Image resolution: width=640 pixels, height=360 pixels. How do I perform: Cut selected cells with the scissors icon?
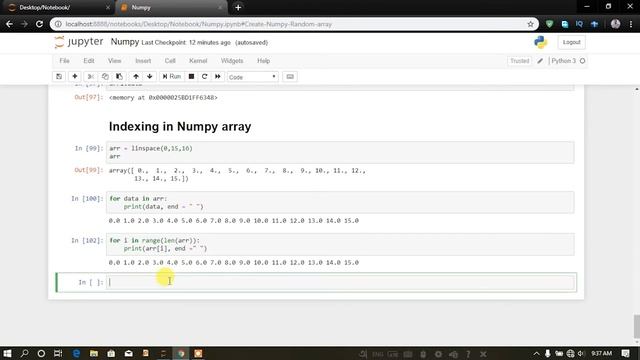91,77
